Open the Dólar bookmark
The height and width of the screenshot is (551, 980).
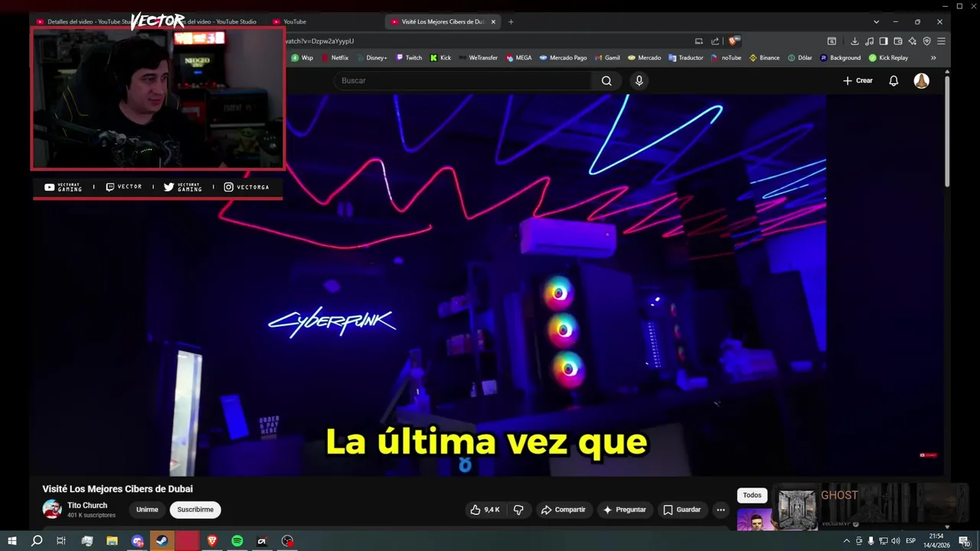point(799,57)
